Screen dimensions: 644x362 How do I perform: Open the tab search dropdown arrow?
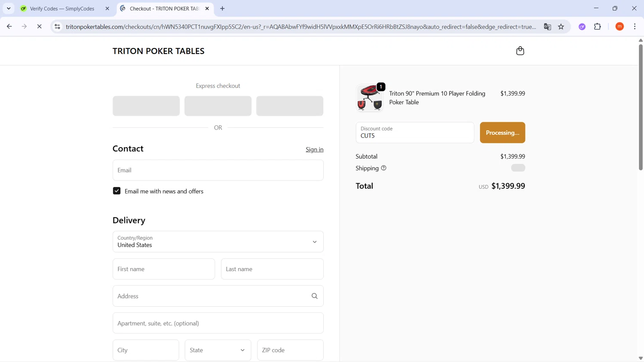[9, 9]
